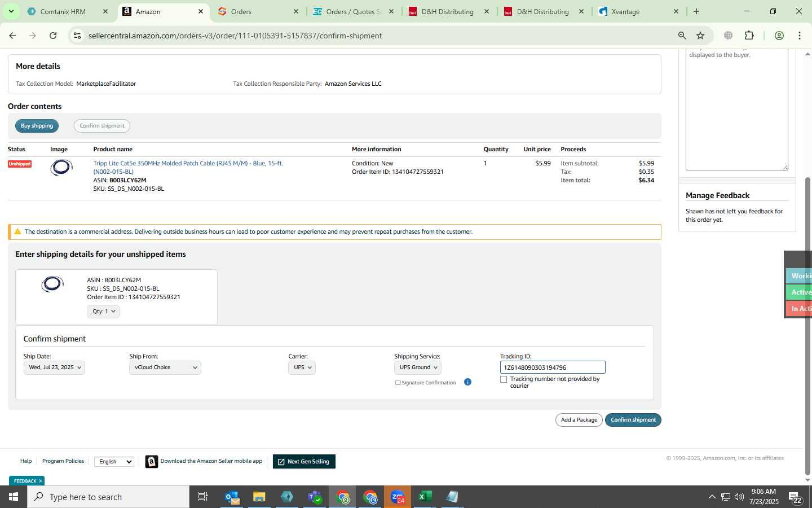Open the volume control in system tray
The height and width of the screenshot is (508, 812).
pyautogui.click(x=739, y=497)
